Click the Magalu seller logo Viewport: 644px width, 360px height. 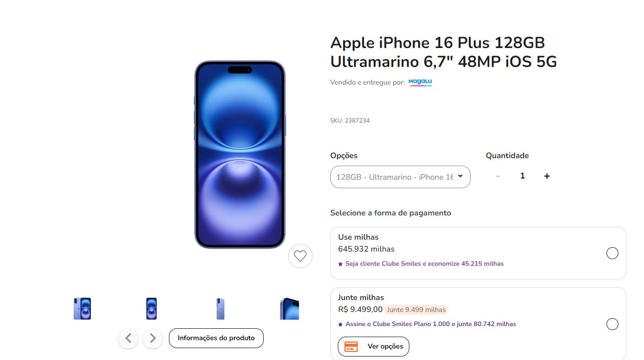(420, 82)
